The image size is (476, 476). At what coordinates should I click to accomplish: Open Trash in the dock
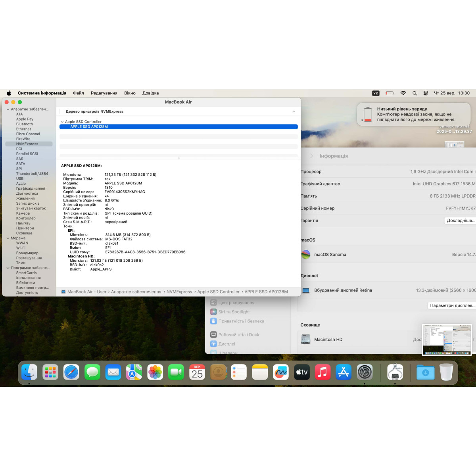click(x=446, y=372)
